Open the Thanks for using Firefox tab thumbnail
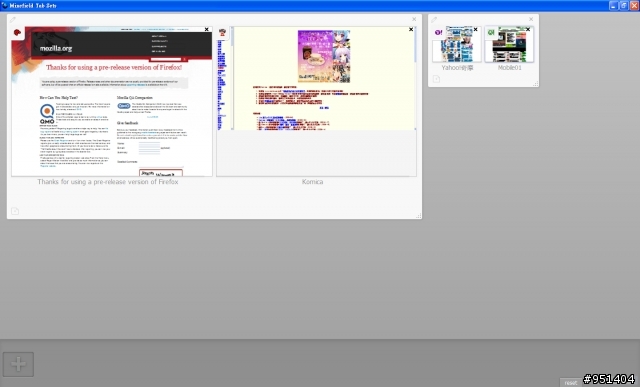Screen dimensions: 640x387 coord(112,102)
